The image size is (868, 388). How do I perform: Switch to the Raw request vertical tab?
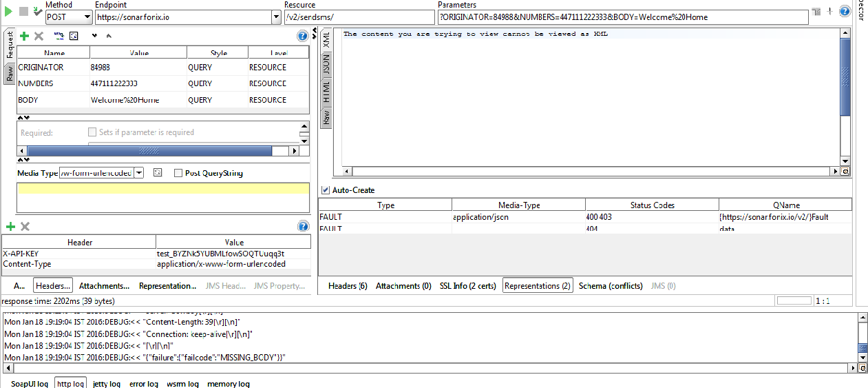click(10, 74)
